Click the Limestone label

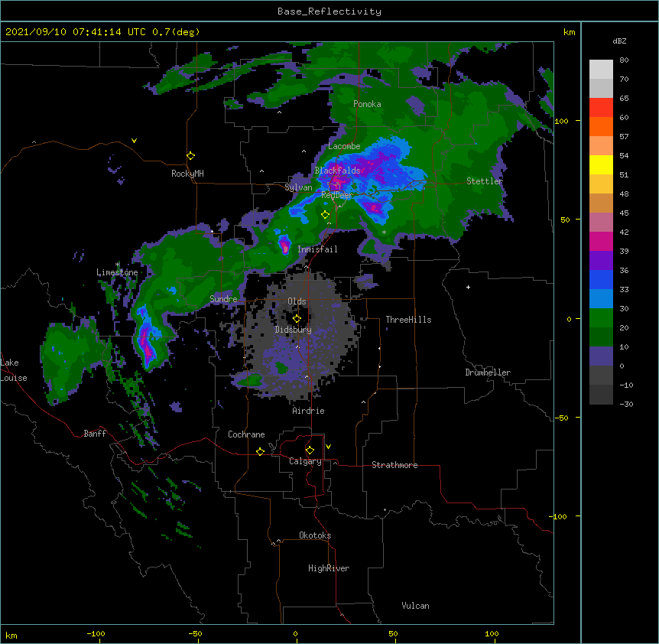[117, 272]
